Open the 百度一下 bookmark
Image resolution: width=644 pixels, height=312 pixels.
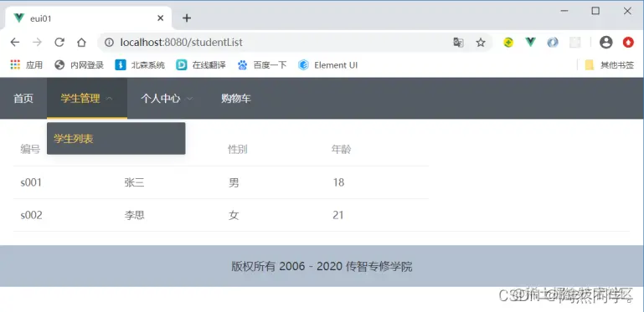[262, 64]
